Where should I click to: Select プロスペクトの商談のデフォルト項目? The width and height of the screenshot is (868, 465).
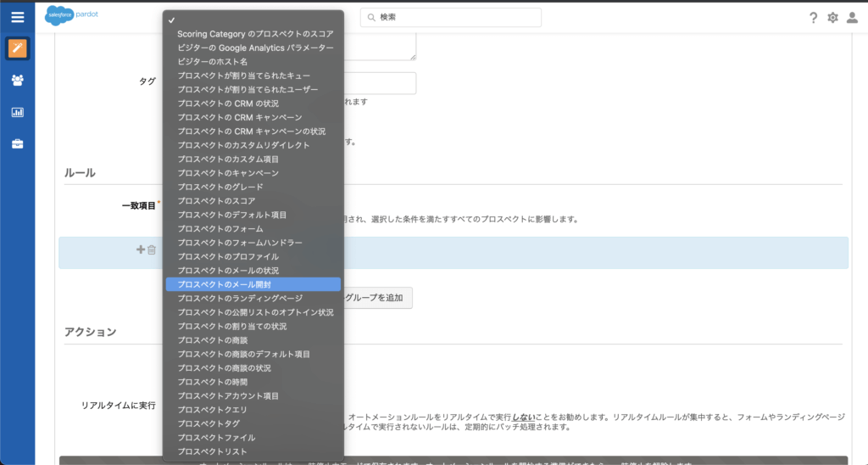point(253,354)
